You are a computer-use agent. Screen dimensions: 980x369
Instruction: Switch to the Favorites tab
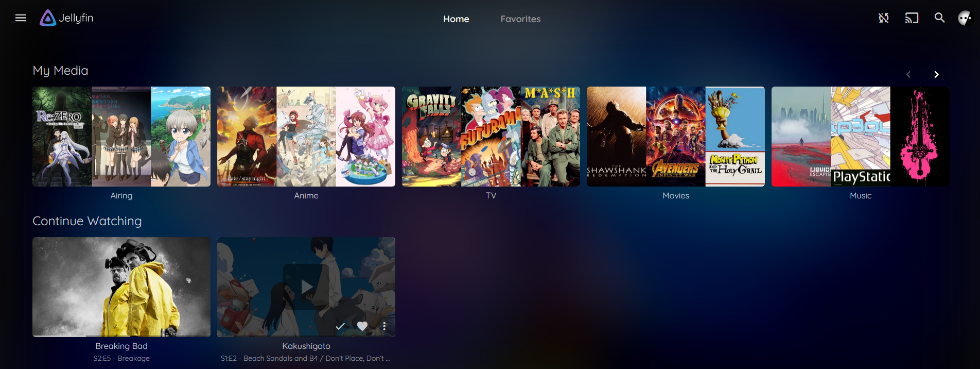pos(520,19)
